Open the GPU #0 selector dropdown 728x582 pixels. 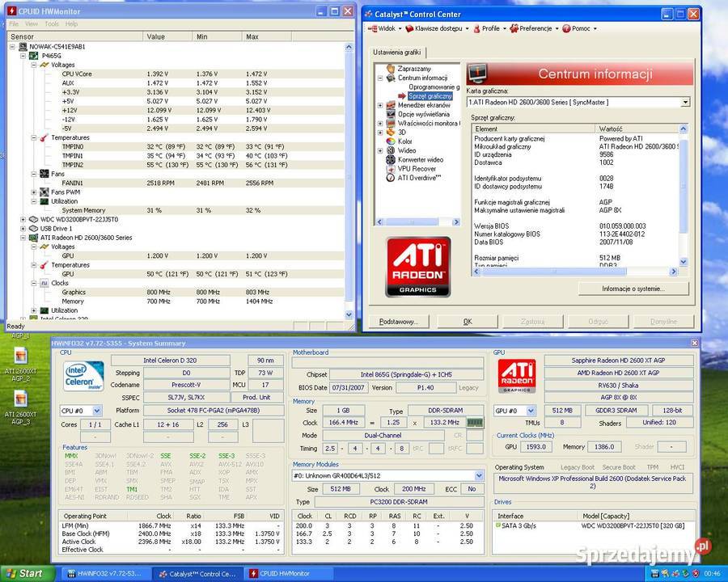click(x=531, y=411)
